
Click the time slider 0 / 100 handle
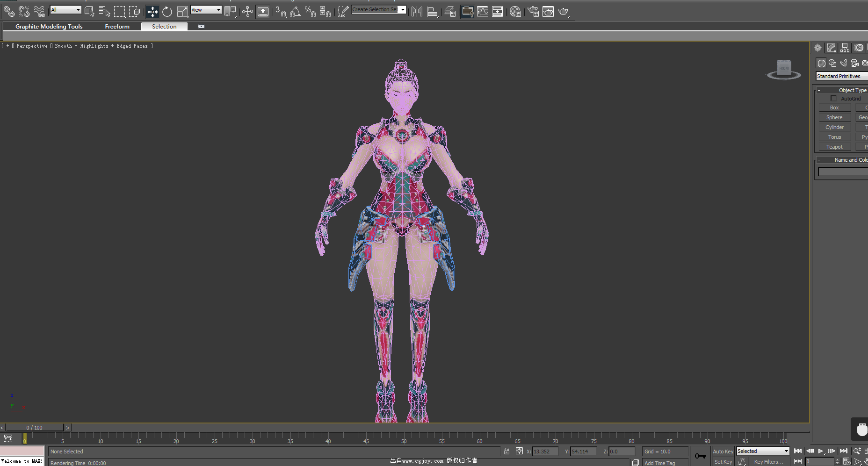tap(34, 428)
